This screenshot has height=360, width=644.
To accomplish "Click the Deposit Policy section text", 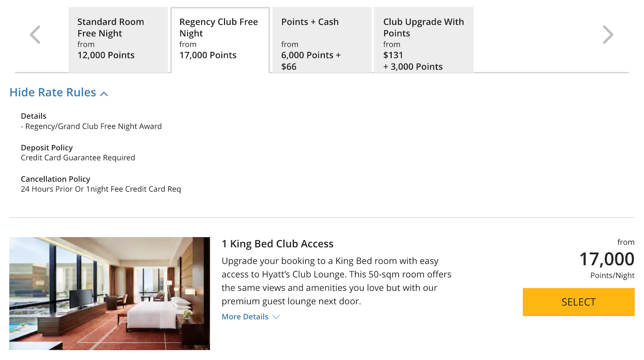I will [47, 147].
